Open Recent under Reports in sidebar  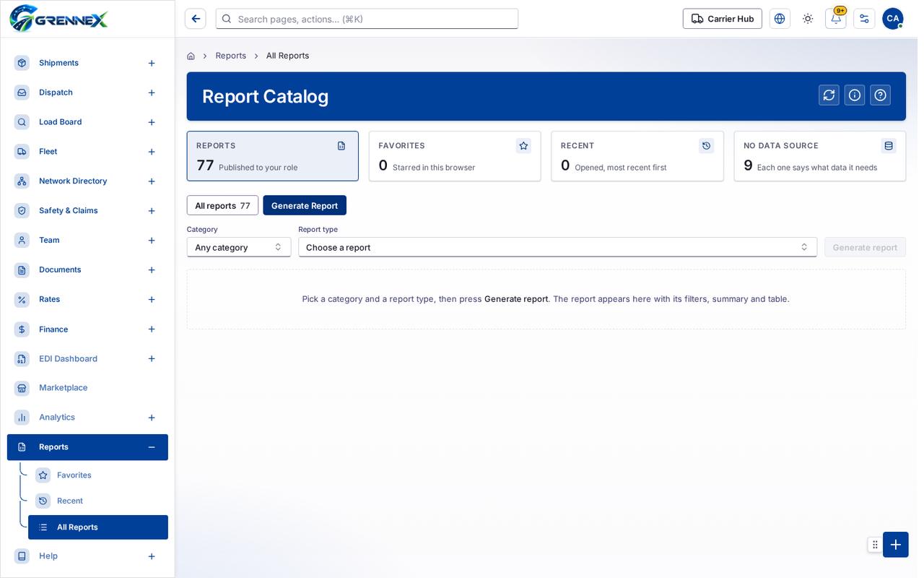coord(98,501)
